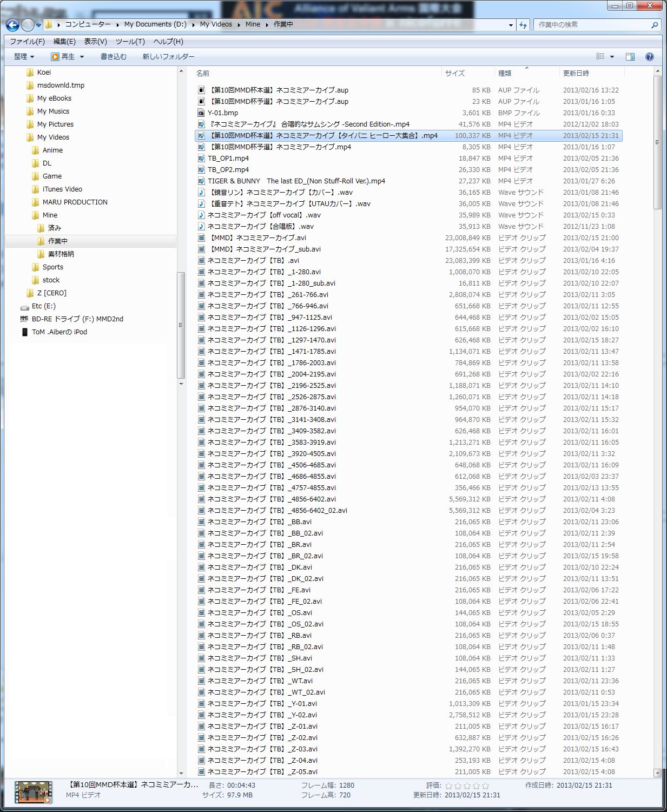The image size is (667, 812).
Task: Click the 再生 play button
Action: pos(63,57)
